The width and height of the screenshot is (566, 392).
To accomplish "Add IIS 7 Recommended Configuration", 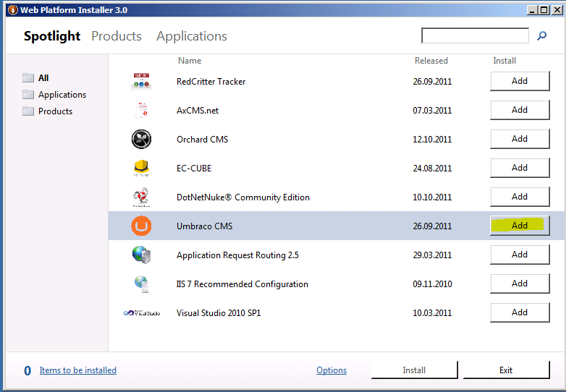I will [520, 284].
